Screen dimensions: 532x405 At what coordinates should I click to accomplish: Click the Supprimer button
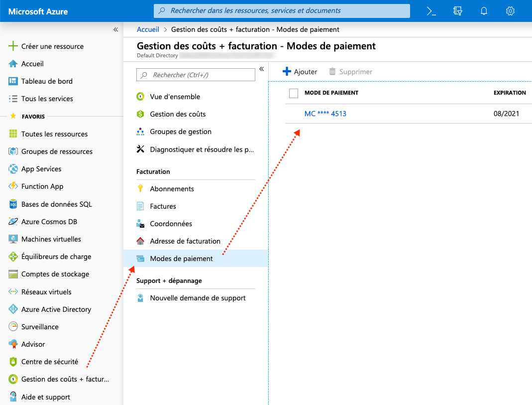(x=351, y=72)
